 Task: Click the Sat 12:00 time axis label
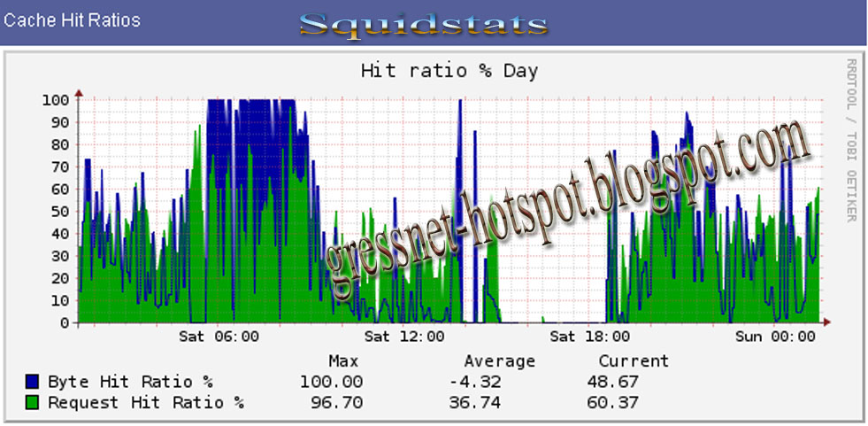click(x=404, y=337)
